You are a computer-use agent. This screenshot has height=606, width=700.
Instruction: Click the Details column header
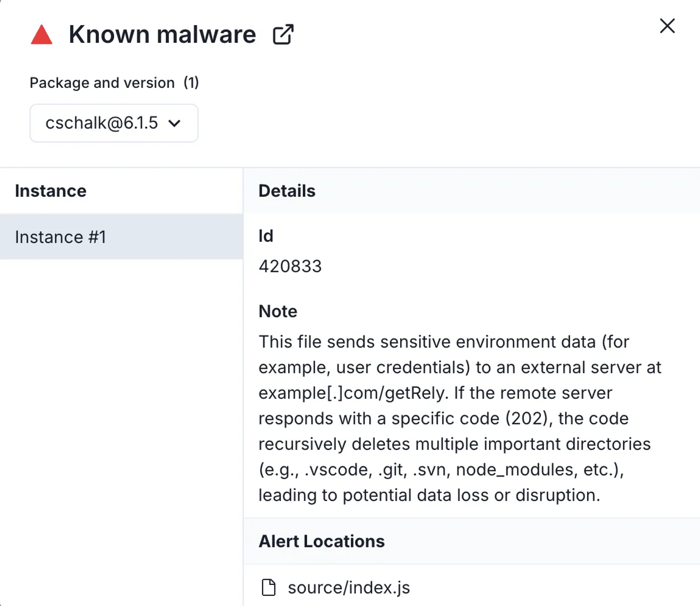[287, 191]
